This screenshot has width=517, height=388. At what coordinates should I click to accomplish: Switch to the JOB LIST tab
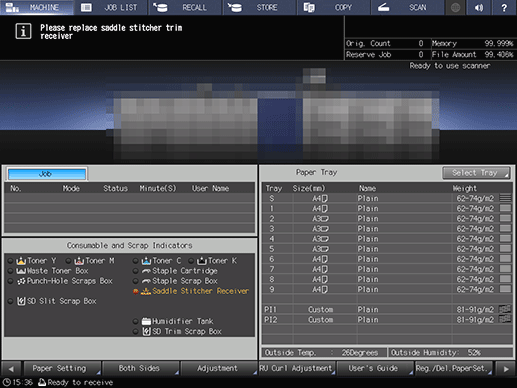(x=111, y=7)
